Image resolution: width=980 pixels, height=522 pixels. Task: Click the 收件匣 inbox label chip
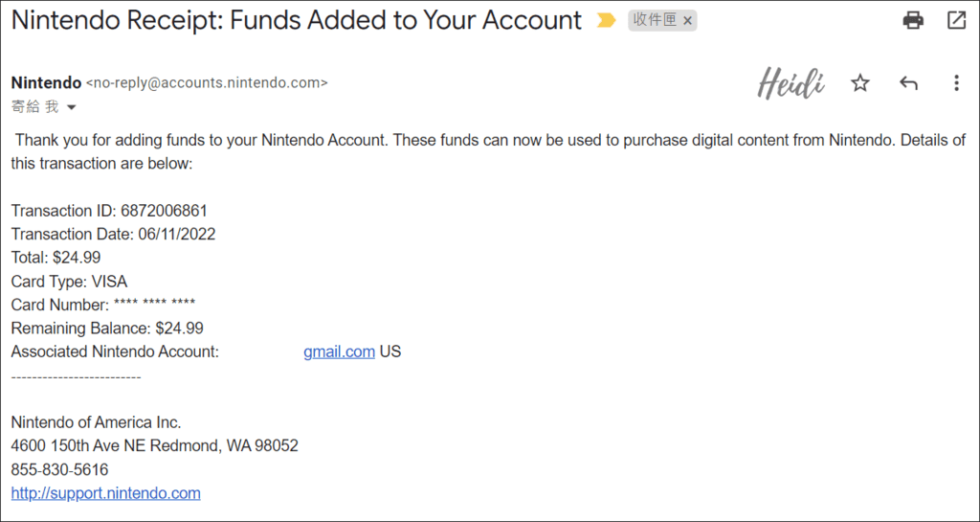click(x=655, y=21)
